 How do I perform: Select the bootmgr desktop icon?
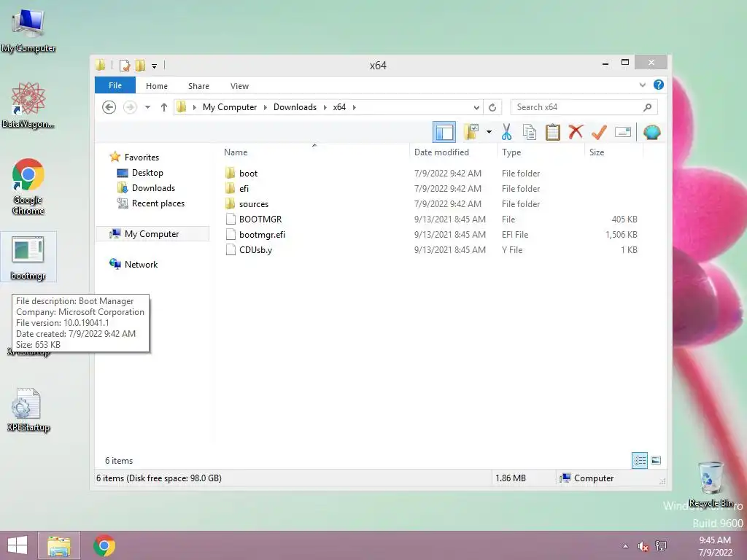coord(28,257)
